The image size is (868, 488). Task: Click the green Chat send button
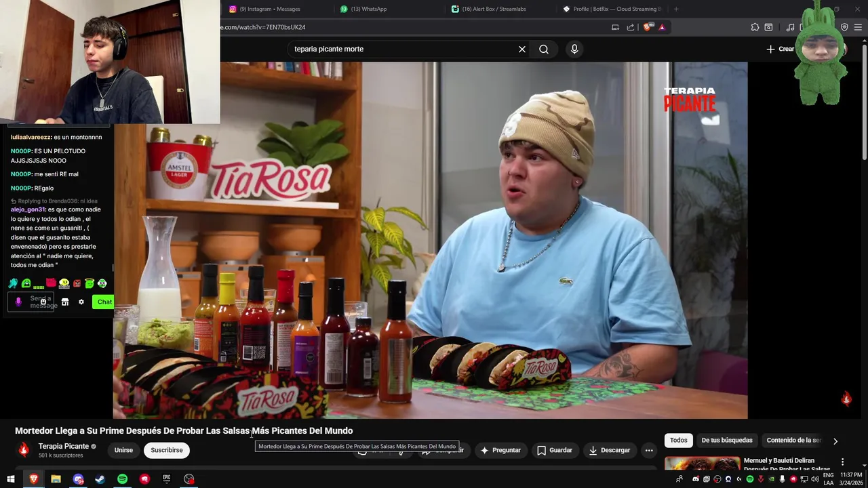[x=104, y=302]
